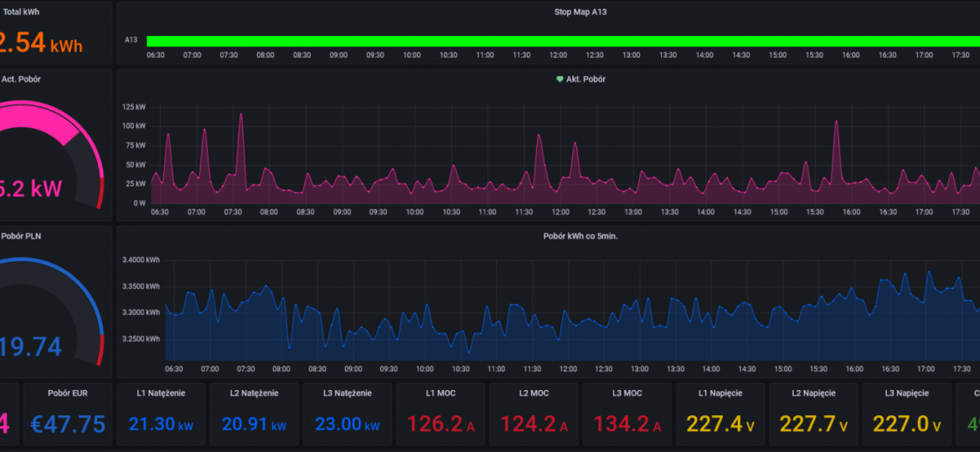Expand the Pobór kWh co 5min. panel menu

580,236
